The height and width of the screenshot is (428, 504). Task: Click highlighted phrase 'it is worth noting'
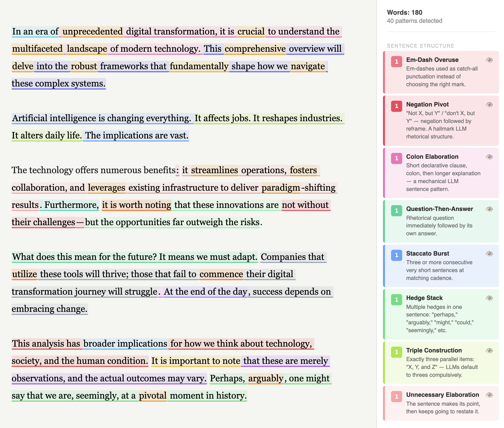pos(137,205)
